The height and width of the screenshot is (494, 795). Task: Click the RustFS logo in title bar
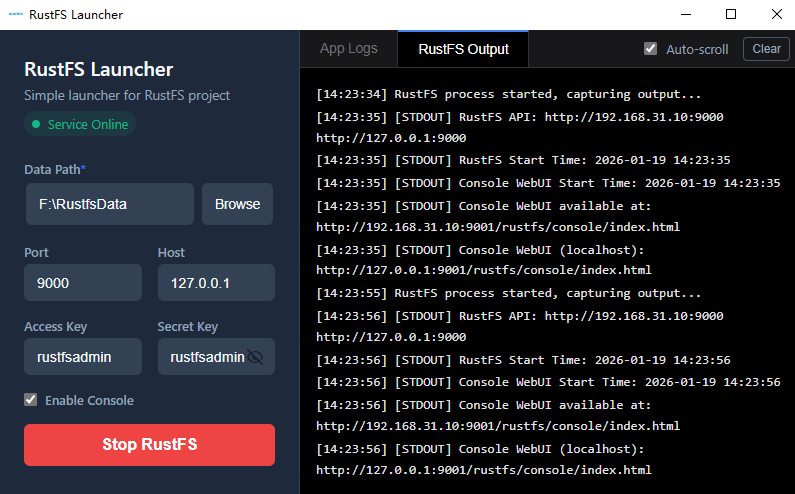click(x=15, y=15)
